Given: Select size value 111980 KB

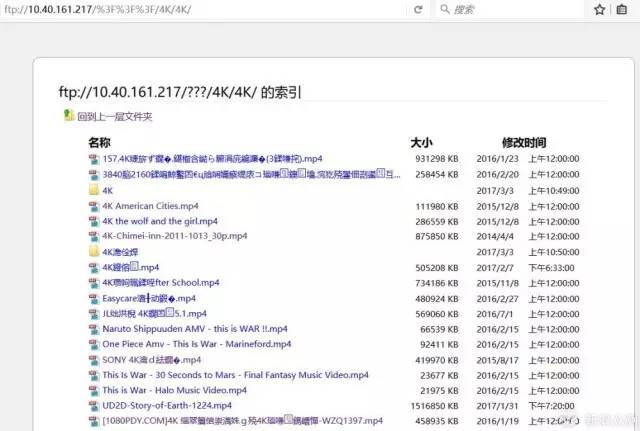Looking at the screenshot, I should [437, 207].
